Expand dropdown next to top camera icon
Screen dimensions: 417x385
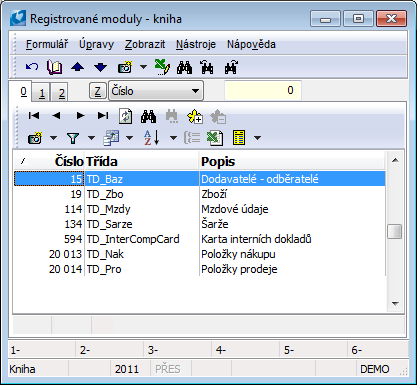(x=143, y=67)
